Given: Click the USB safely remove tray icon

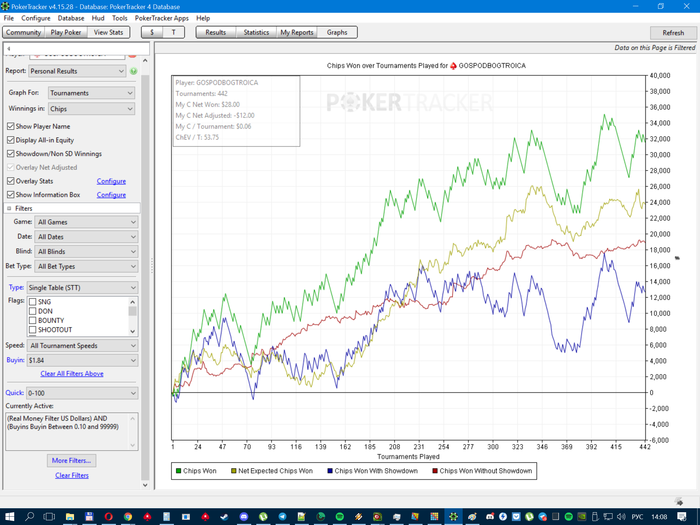Looking at the screenshot, I should [595, 517].
